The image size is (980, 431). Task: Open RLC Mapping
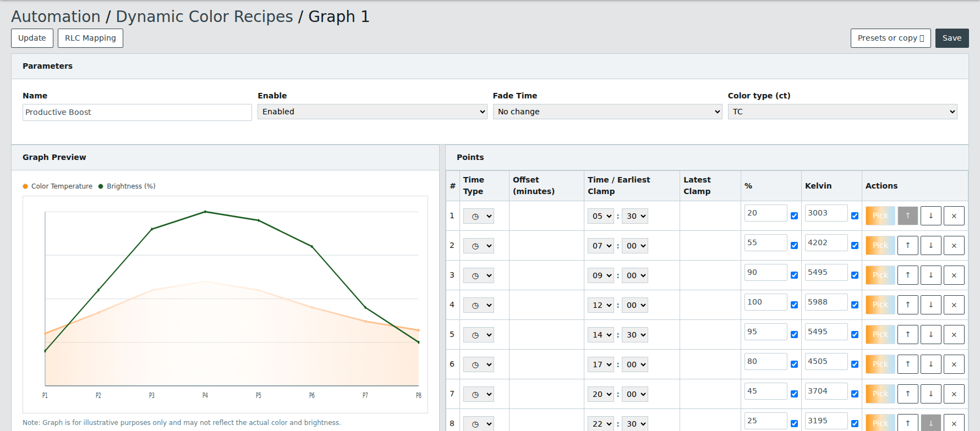pyautogui.click(x=90, y=38)
